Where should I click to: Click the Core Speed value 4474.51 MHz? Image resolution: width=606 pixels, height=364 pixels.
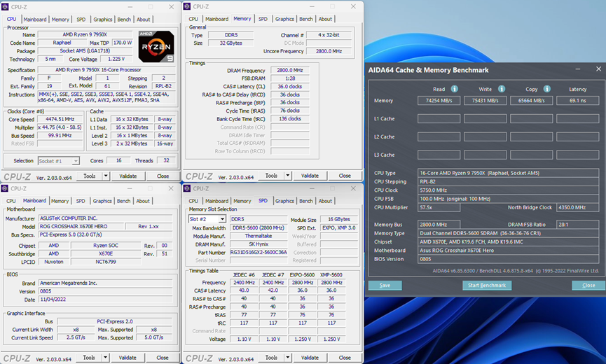60,119
